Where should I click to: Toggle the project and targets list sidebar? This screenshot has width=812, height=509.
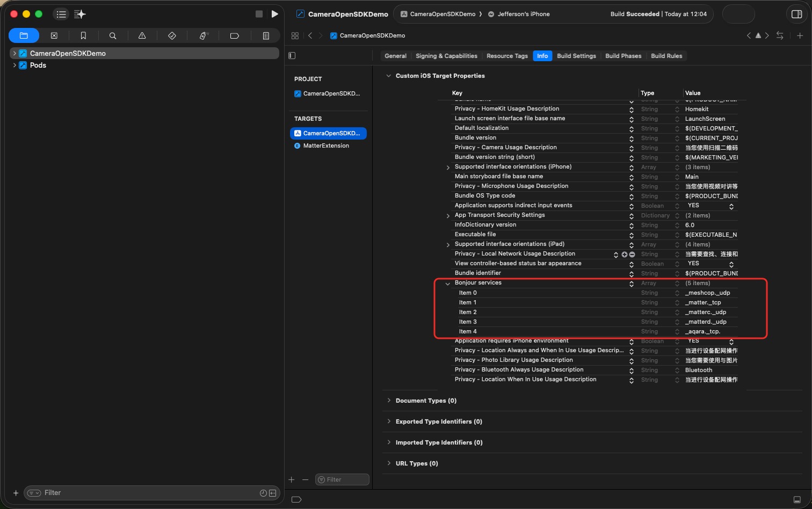coord(292,55)
